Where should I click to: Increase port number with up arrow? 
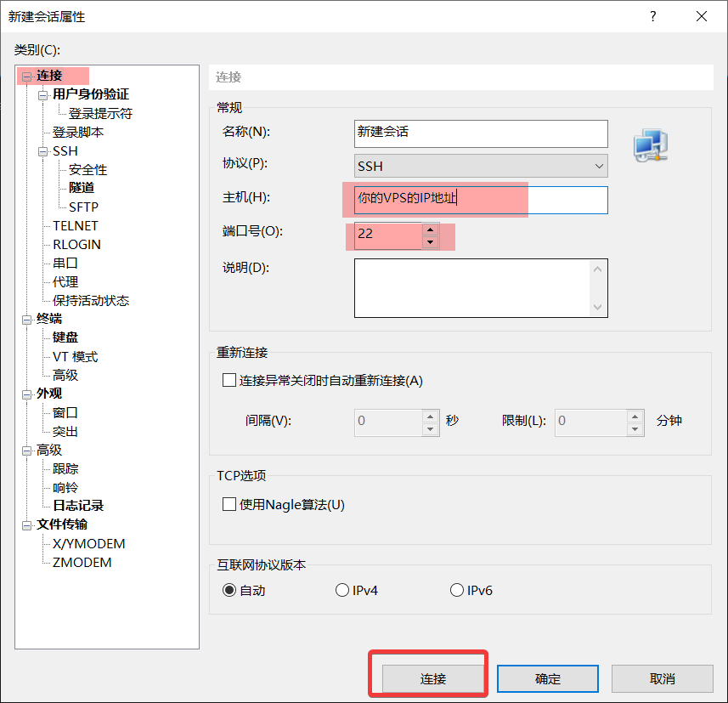pos(430,228)
